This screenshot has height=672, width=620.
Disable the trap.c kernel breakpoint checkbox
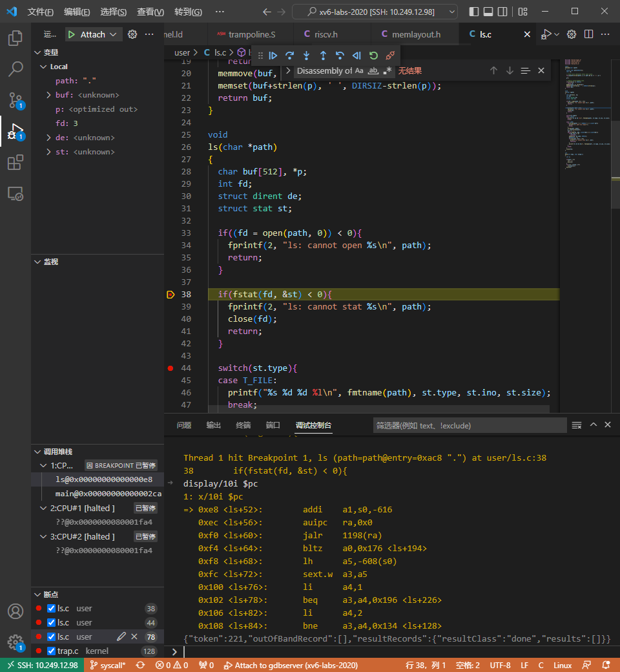click(x=52, y=651)
